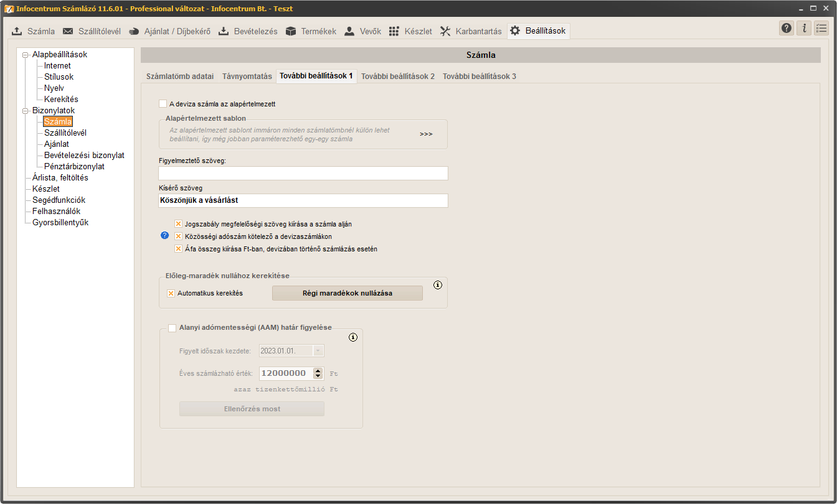Click the help question mark icon
This screenshot has height=504, width=837.
[x=787, y=28]
